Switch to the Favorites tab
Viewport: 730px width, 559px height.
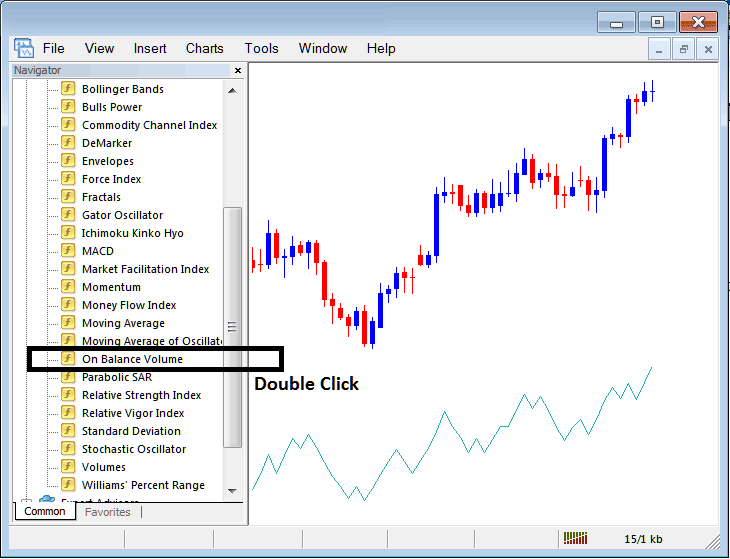(108, 512)
